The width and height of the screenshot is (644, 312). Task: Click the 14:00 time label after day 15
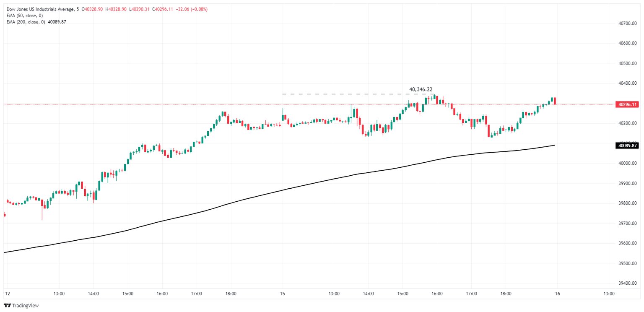point(368,294)
